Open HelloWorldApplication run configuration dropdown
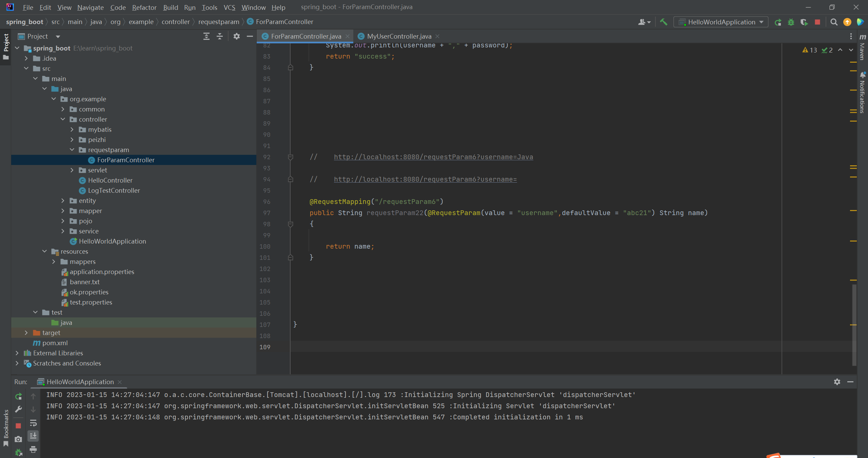The width and height of the screenshot is (868, 458). click(721, 22)
